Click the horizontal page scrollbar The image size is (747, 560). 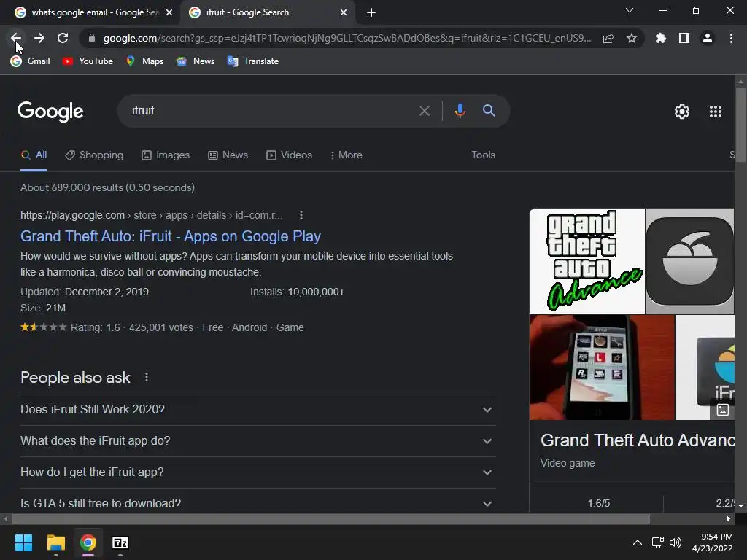point(331,518)
